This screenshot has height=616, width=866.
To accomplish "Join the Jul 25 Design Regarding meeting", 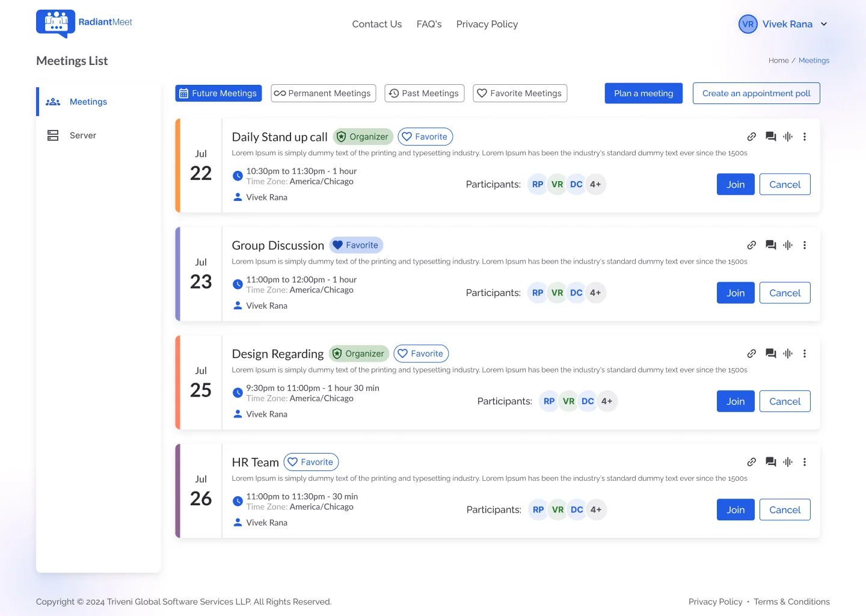I will pos(735,401).
